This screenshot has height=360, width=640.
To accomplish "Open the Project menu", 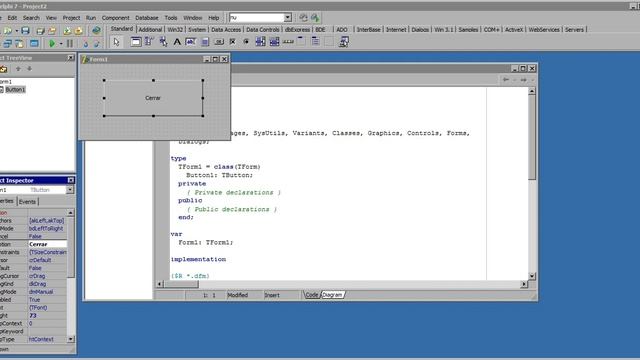I will coord(71,18).
